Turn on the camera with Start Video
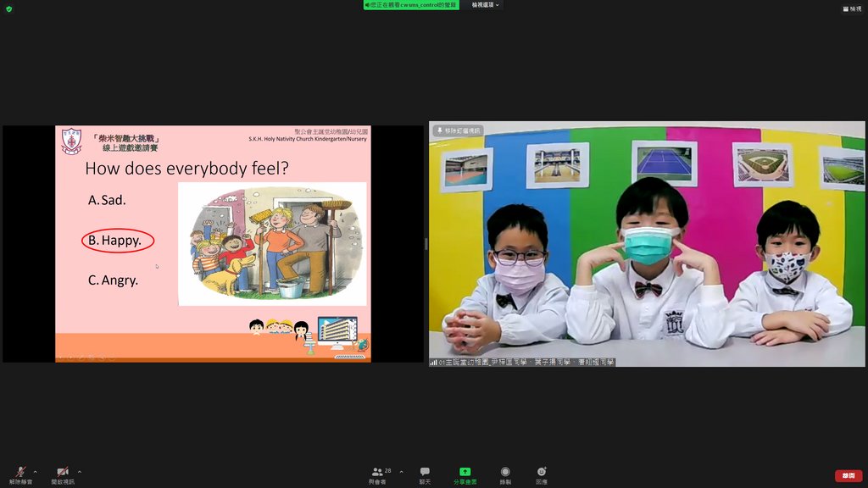The image size is (868, 488). pyautogui.click(x=62, y=474)
